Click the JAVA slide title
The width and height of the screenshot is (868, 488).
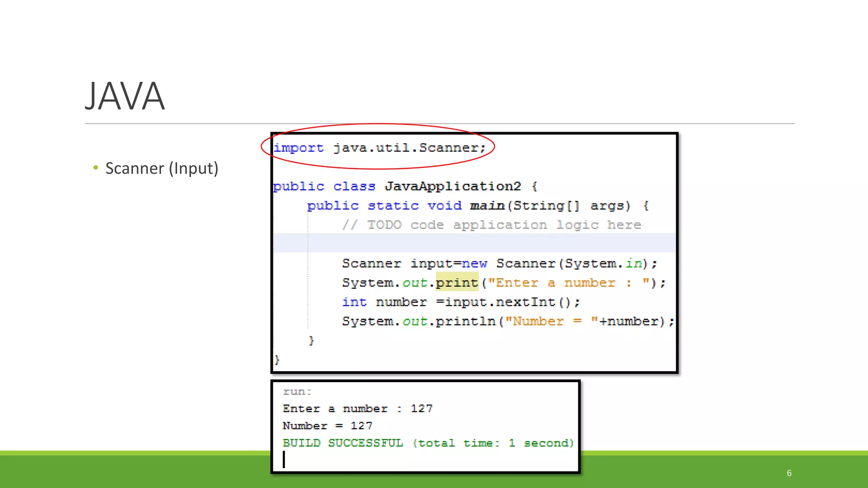tap(125, 96)
